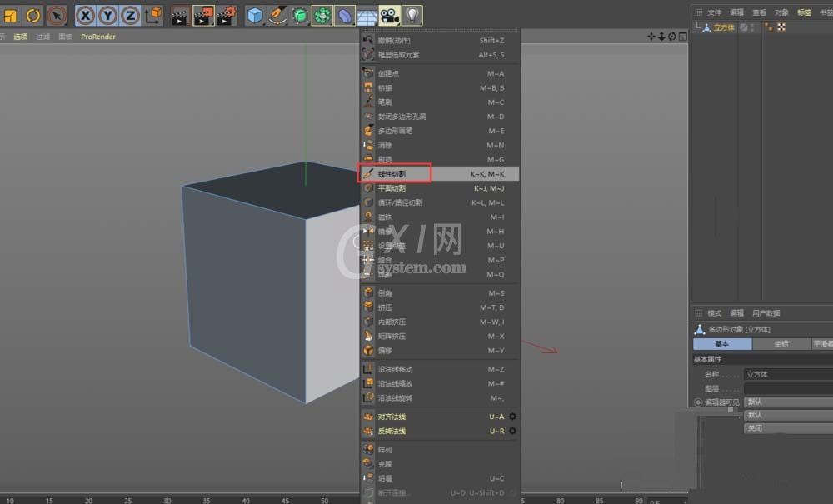This screenshot has height=504, width=833.
Task: Select the scale tool in top toolbar
Action: click(x=10, y=15)
